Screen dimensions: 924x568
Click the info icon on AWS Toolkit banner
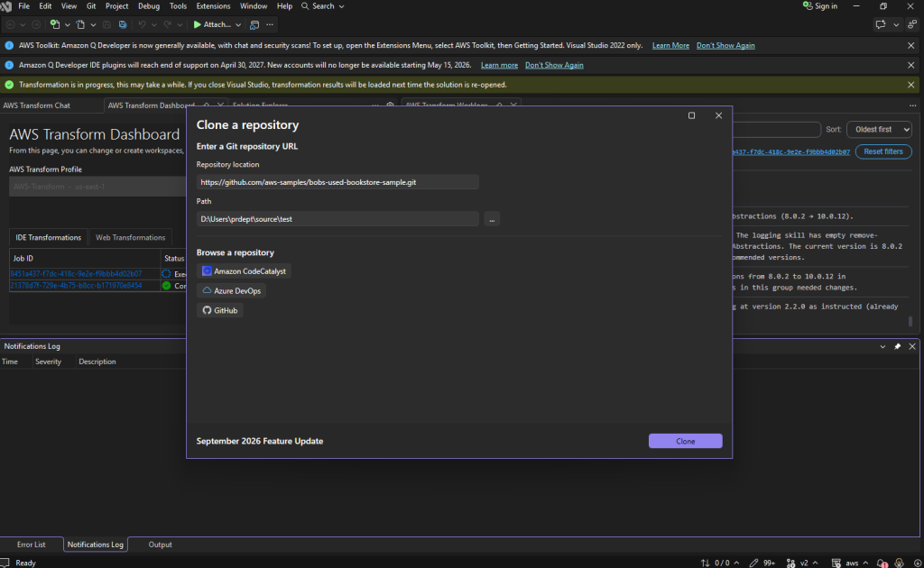click(9, 45)
